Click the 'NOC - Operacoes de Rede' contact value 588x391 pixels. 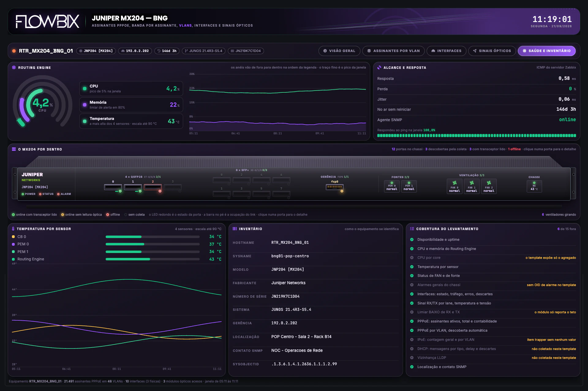pyautogui.click(x=297, y=350)
